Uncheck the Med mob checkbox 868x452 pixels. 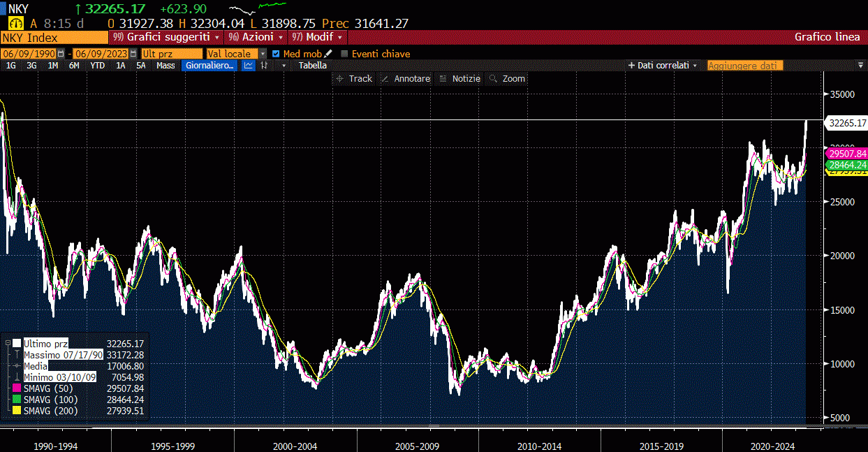tap(276, 54)
